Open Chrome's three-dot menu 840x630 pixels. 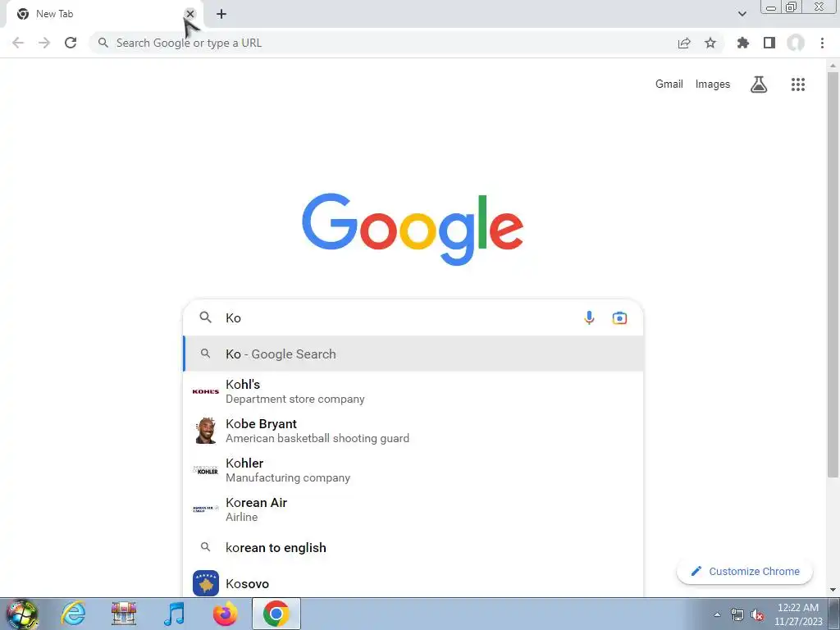(x=822, y=43)
